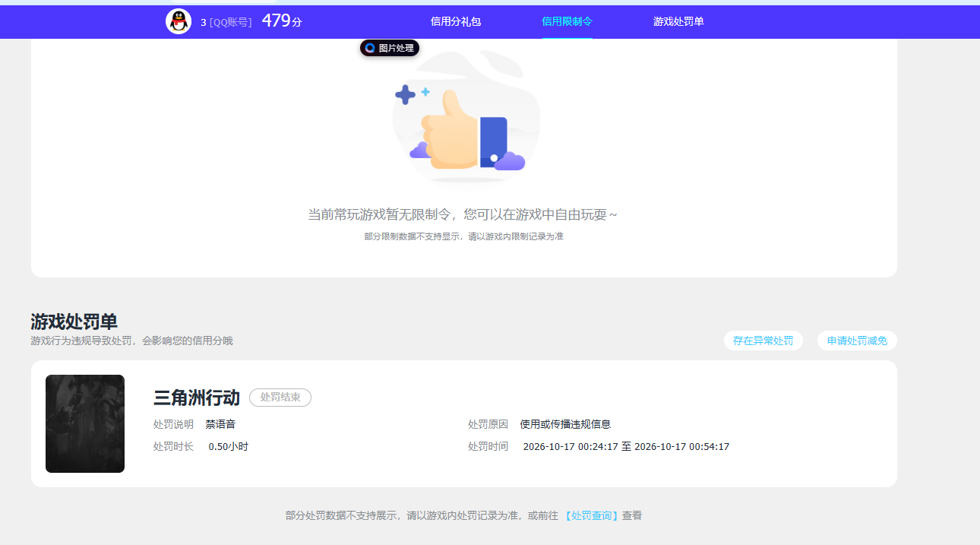Click the 0.50小时 duration value
The image size is (980, 545).
229,446
